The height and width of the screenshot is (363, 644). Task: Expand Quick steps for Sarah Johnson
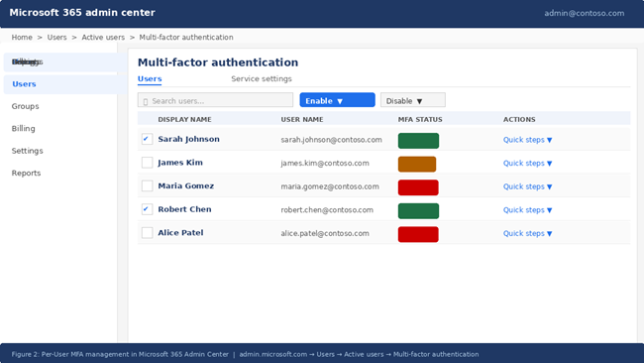pos(527,140)
